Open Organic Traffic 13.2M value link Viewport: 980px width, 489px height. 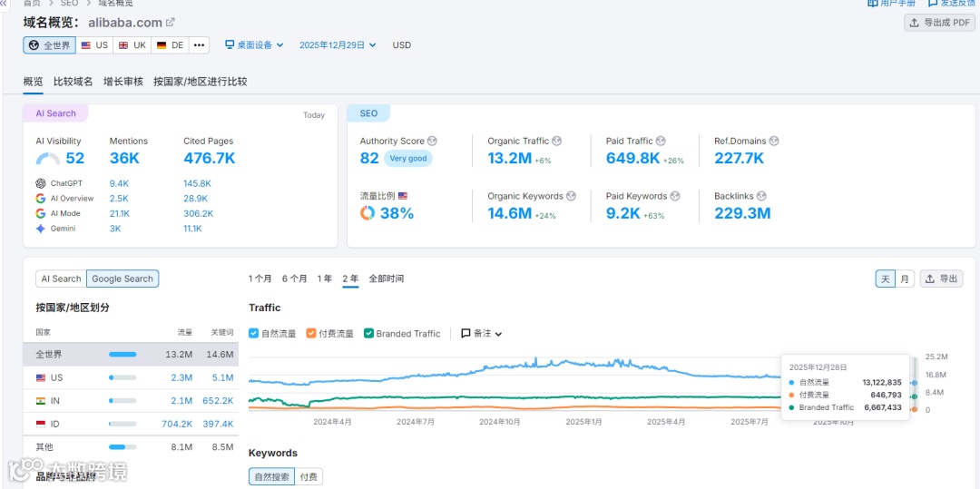pyautogui.click(x=509, y=159)
